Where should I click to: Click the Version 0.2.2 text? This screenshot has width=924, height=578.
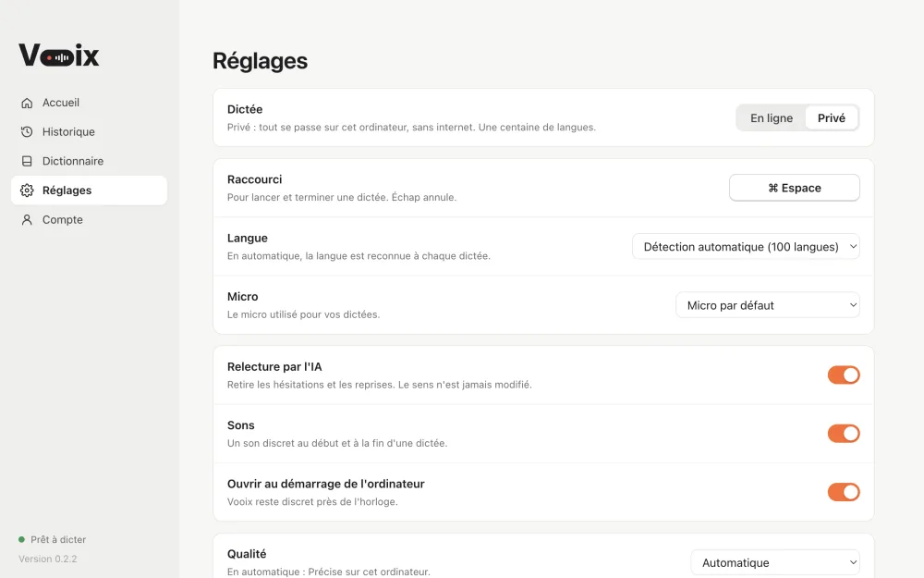[48, 559]
